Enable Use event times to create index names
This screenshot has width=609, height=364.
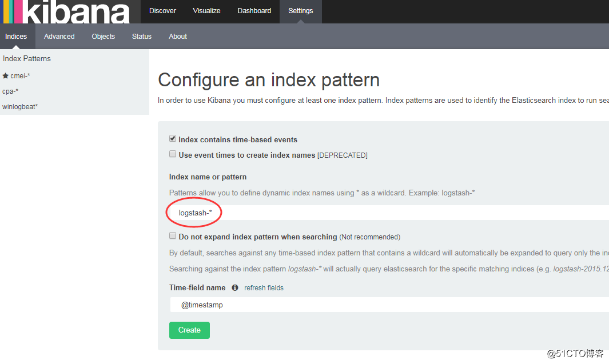click(173, 154)
